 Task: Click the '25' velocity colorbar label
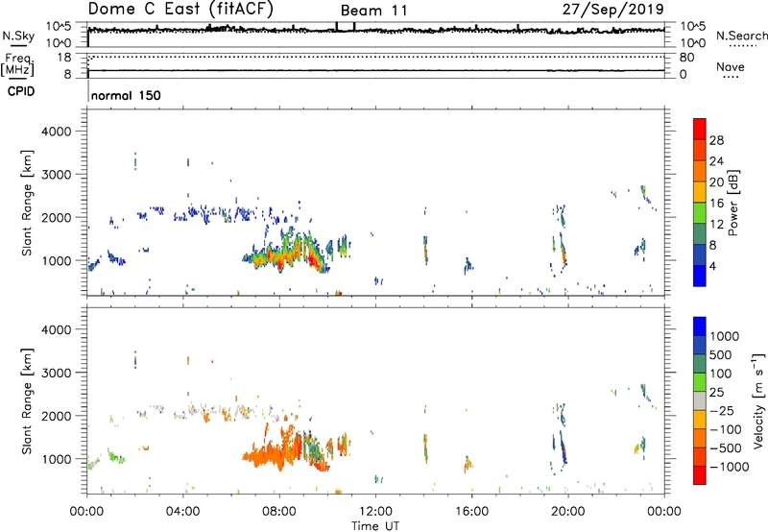717,392
